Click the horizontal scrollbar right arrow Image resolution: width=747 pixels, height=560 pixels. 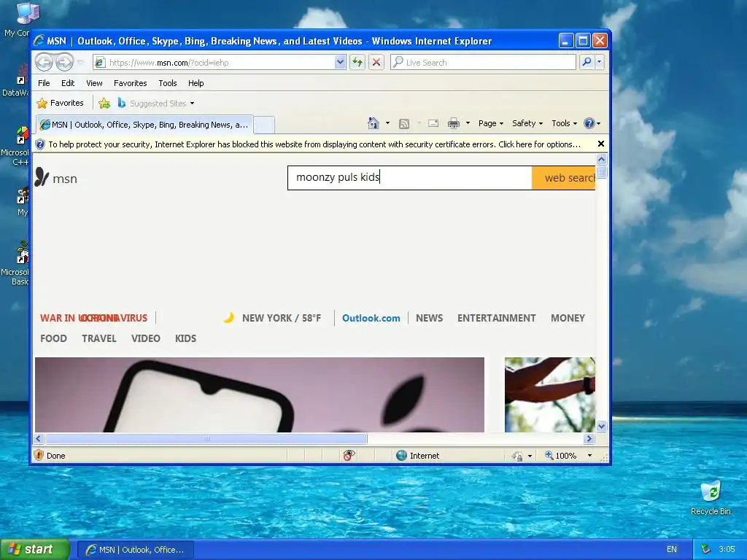coord(589,438)
